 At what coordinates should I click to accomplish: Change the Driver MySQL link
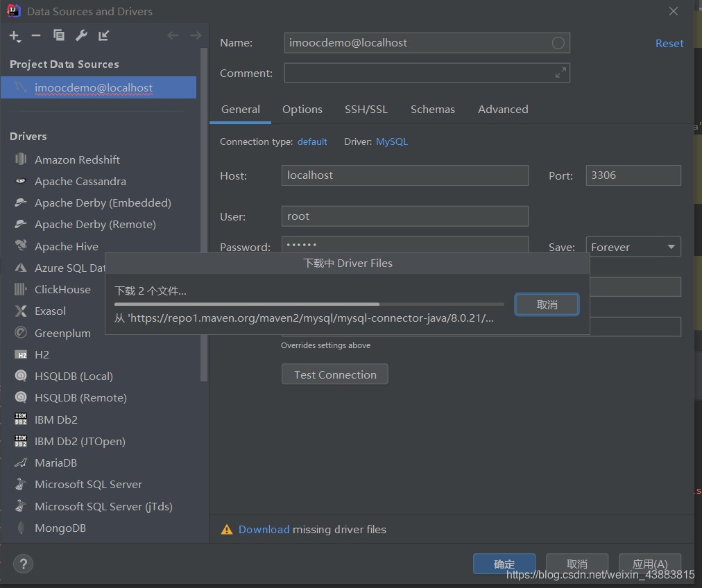coord(392,141)
